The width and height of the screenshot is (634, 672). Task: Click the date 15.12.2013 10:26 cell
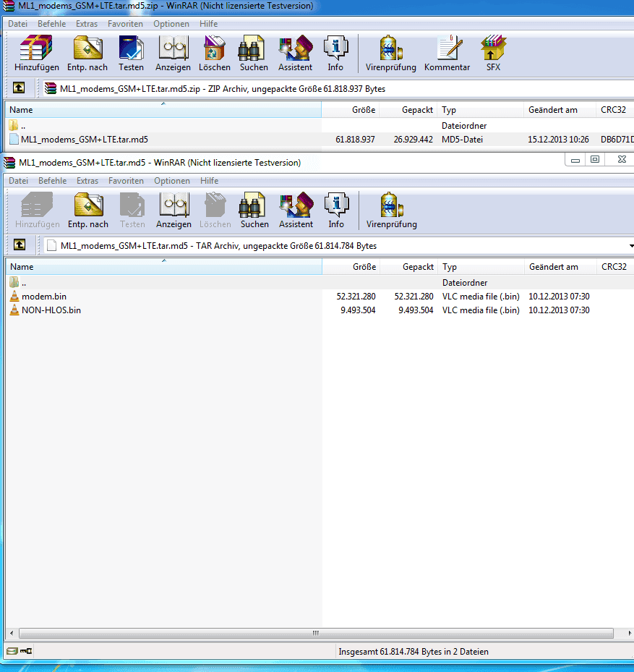pyautogui.click(x=558, y=140)
